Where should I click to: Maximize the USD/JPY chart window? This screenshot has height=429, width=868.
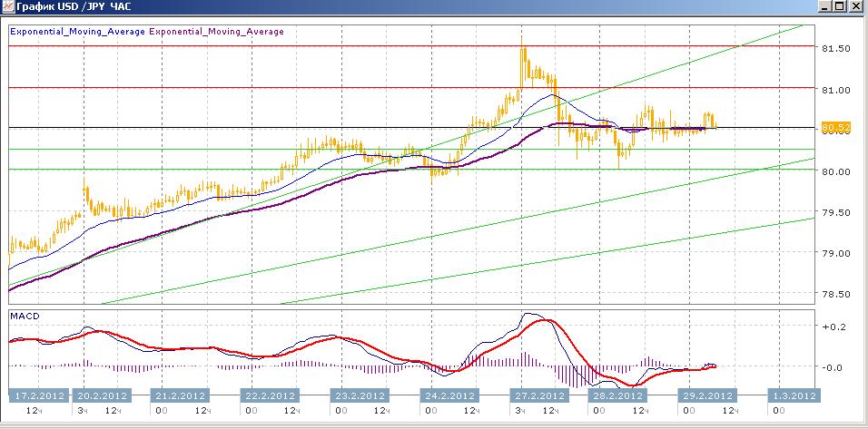[x=839, y=6]
